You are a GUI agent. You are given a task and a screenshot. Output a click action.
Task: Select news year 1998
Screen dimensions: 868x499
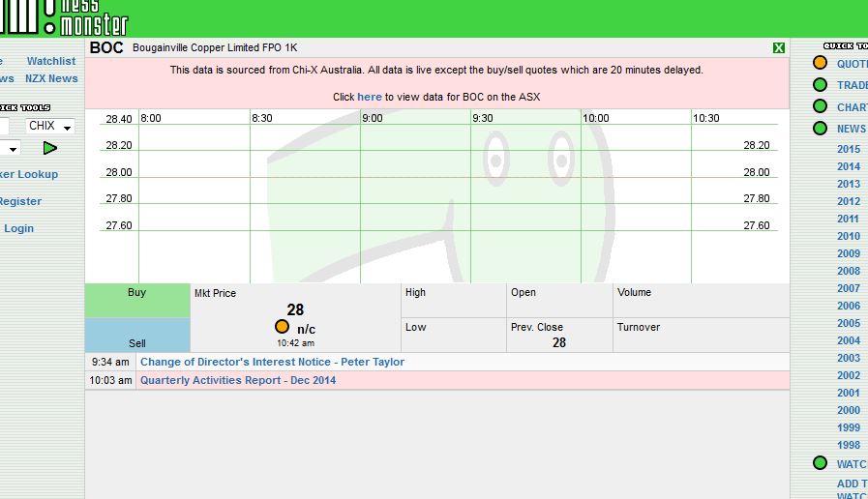[849, 446]
